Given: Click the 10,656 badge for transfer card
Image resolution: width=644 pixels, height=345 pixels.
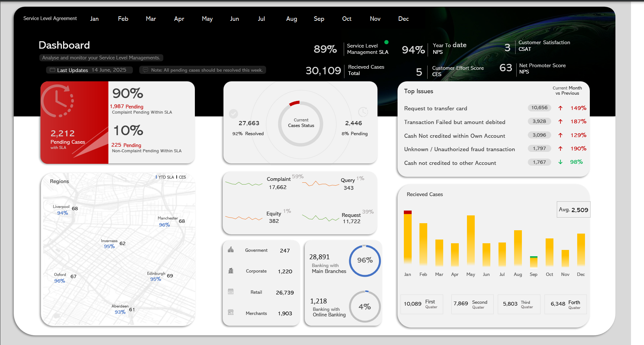Looking at the screenshot, I should click(539, 108).
